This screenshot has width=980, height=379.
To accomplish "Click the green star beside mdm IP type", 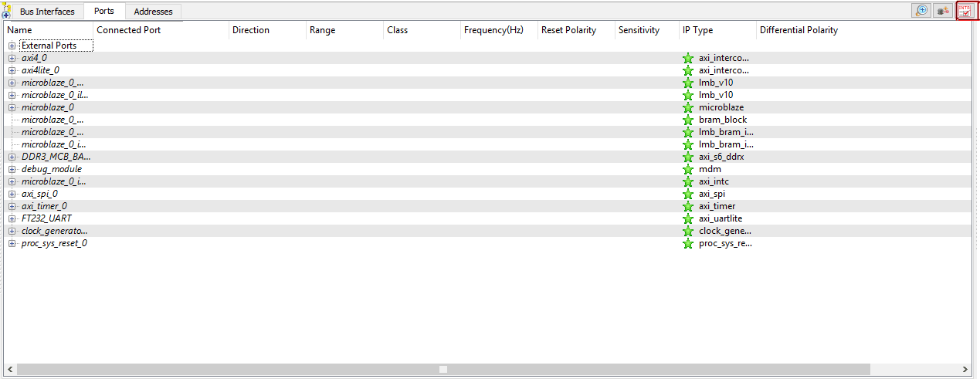I will pos(688,169).
